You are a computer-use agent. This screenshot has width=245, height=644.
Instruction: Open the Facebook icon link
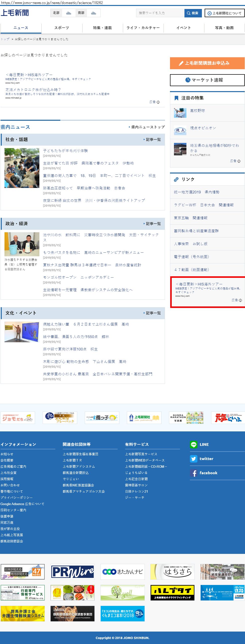193,473
